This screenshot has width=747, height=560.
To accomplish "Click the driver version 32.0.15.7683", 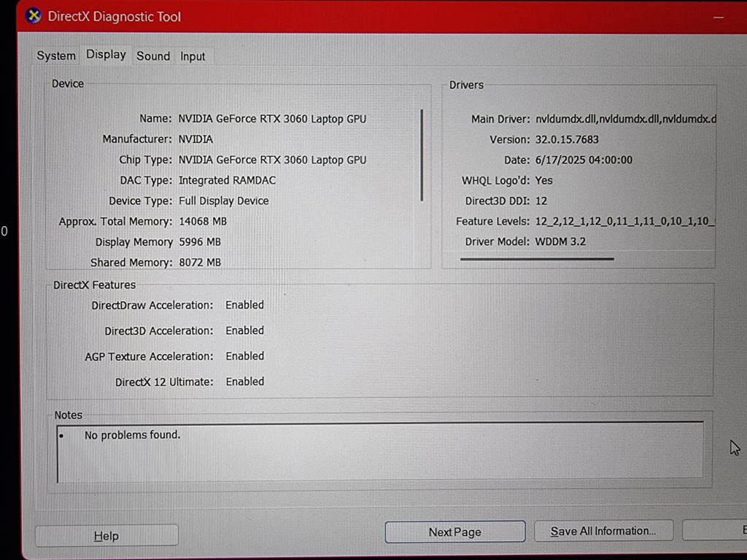I will tap(567, 139).
